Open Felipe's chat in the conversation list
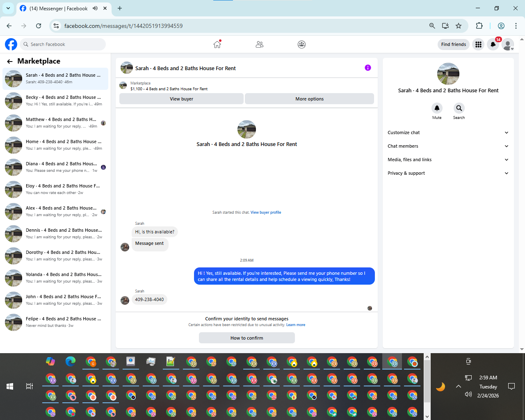The width and height of the screenshot is (525, 420). (55, 322)
